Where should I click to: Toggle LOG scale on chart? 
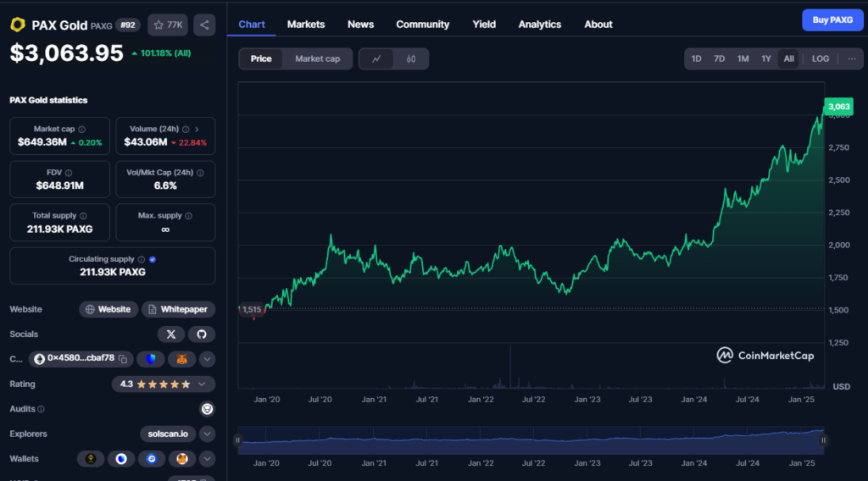point(821,58)
